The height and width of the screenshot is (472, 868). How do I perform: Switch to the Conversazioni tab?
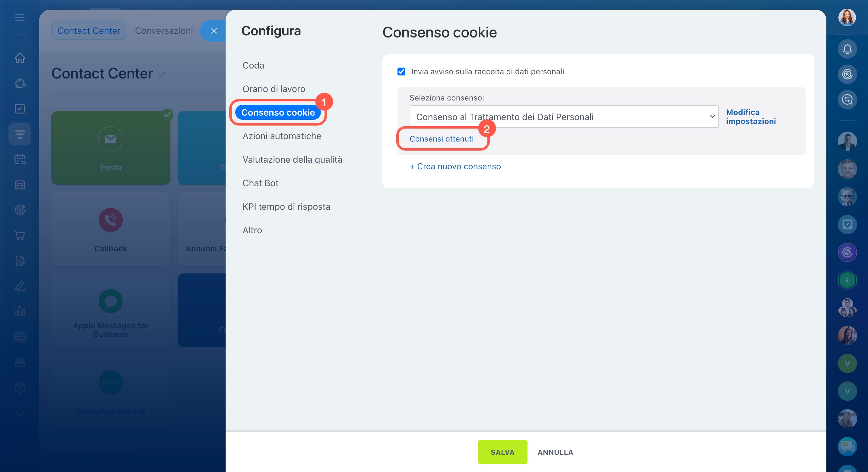[x=164, y=30]
